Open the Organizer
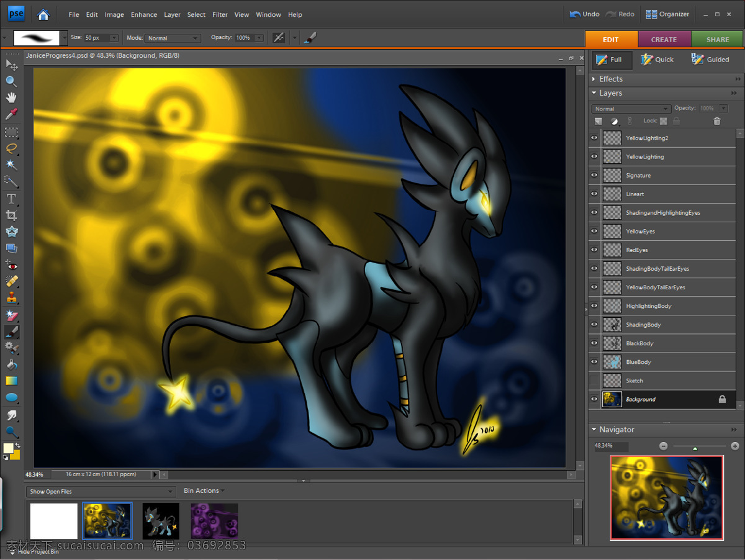This screenshot has height=560, width=745. pyautogui.click(x=668, y=14)
